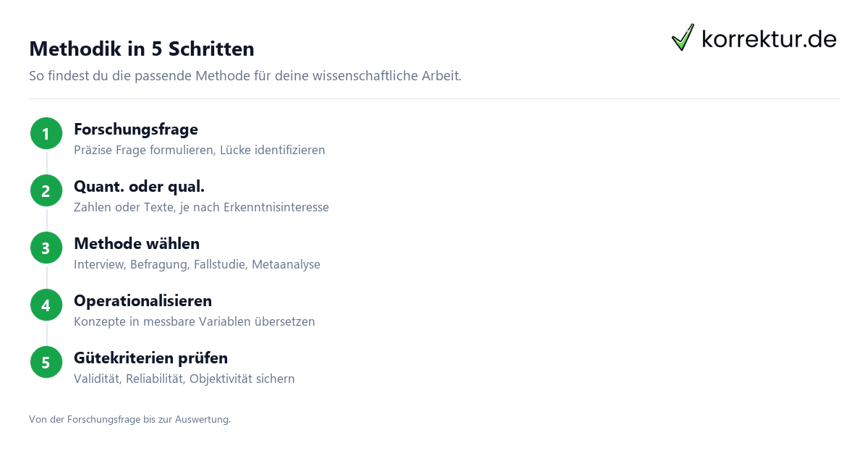Viewport: 868px width, 456px height.
Task: Click description Interview, Befragung, Fallstudie, Metaanalyse
Action: [197, 265]
